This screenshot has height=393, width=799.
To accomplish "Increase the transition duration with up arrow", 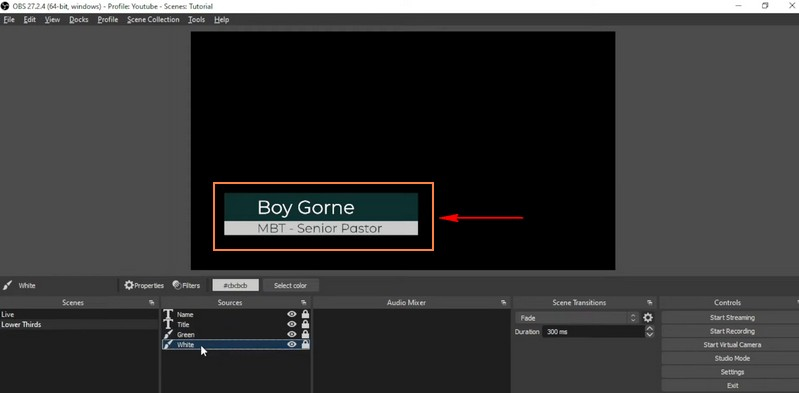I will (x=650, y=329).
